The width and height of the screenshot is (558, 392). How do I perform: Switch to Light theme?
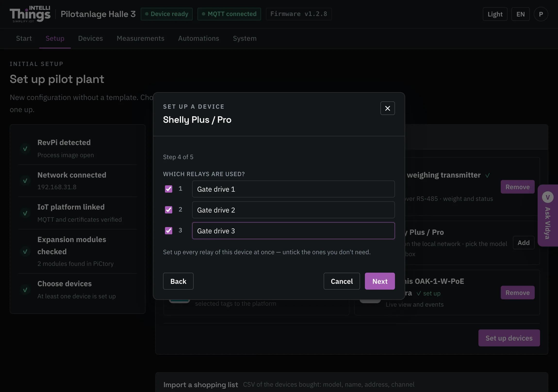coord(495,14)
